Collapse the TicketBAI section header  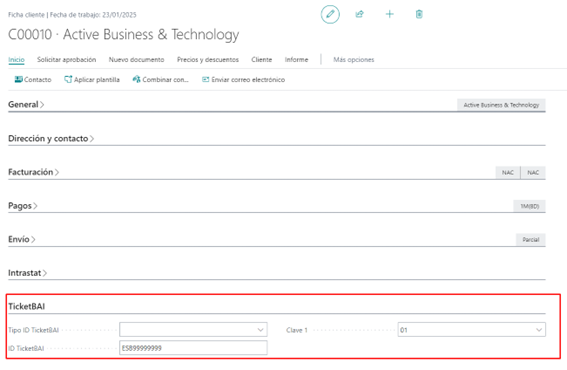[27, 306]
